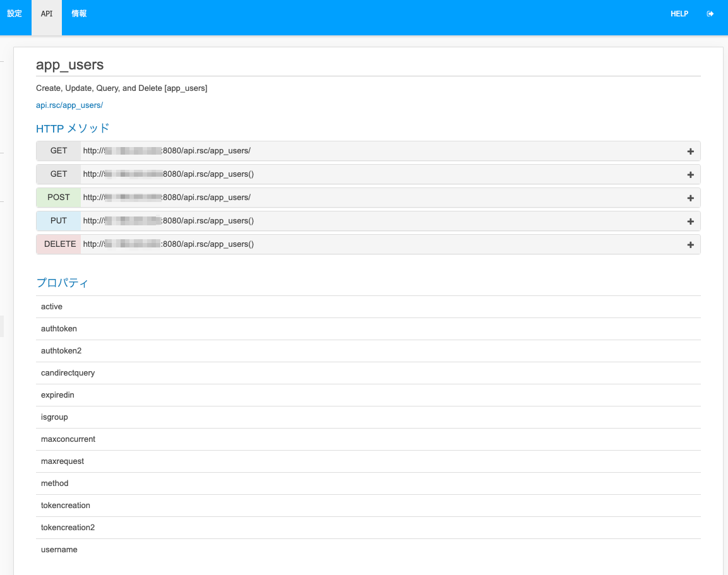The image size is (728, 575).
Task: Select the candirectquery property
Action: tap(368, 373)
